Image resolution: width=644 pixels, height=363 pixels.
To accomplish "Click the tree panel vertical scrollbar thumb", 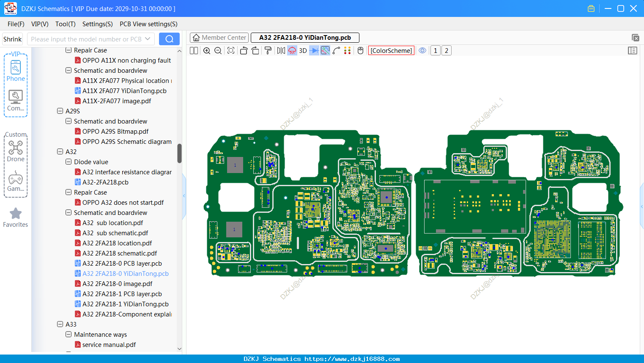I will click(x=179, y=153).
